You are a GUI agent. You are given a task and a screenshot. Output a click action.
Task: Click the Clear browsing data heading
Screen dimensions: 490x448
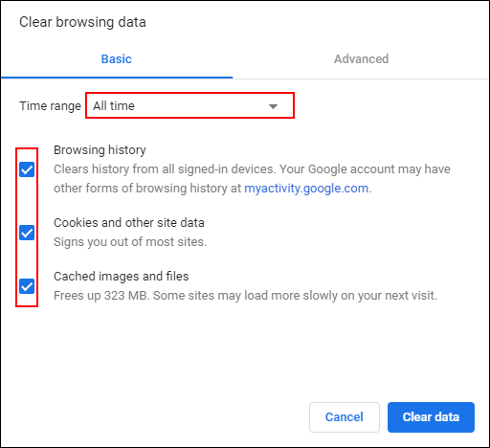[x=82, y=22]
